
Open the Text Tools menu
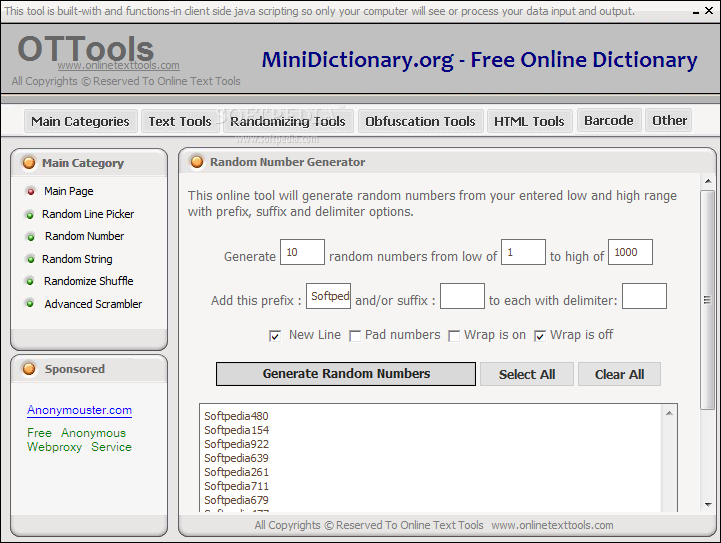pos(180,121)
